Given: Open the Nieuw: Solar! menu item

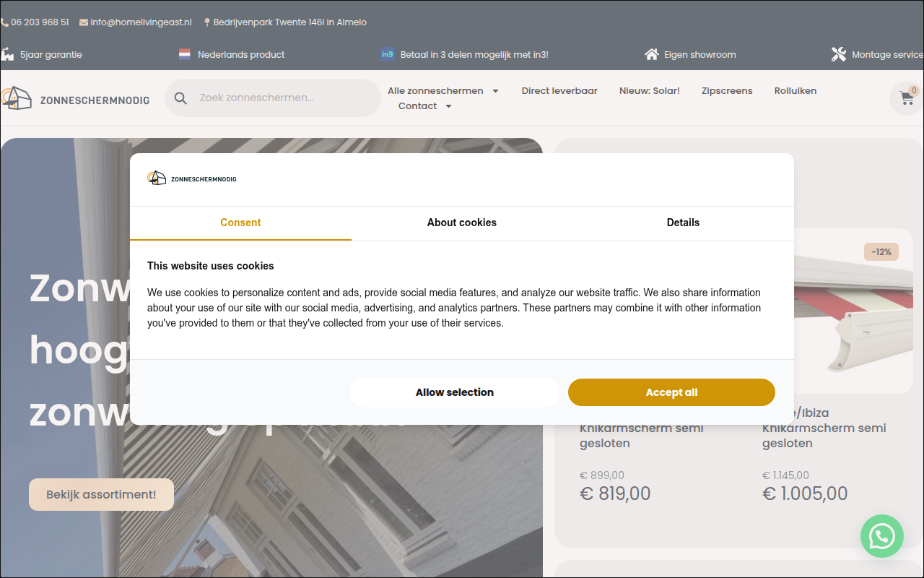Looking at the screenshot, I should (x=650, y=91).
